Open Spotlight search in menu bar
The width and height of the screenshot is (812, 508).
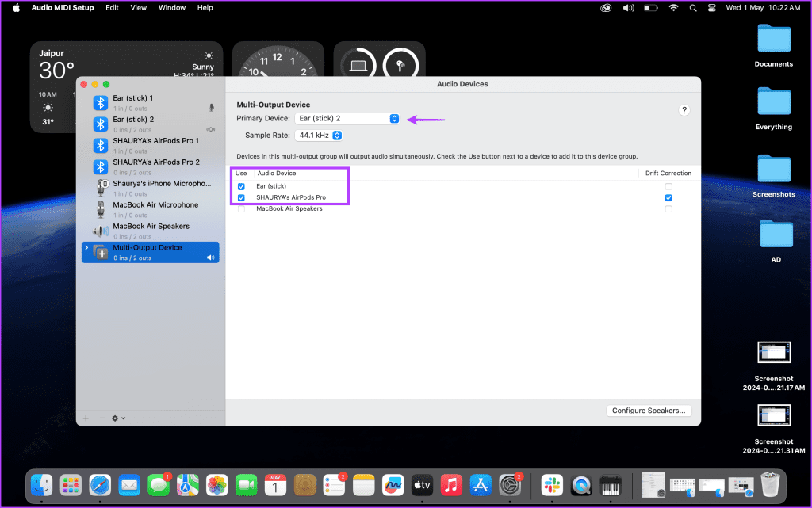tap(693, 8)
